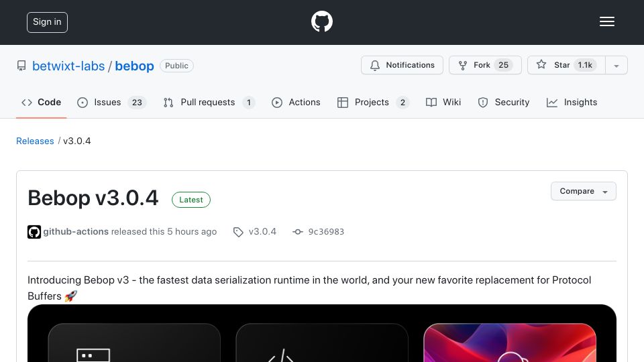Open the Wiki tab
This screenshot has width=644, height=362.
443,102
